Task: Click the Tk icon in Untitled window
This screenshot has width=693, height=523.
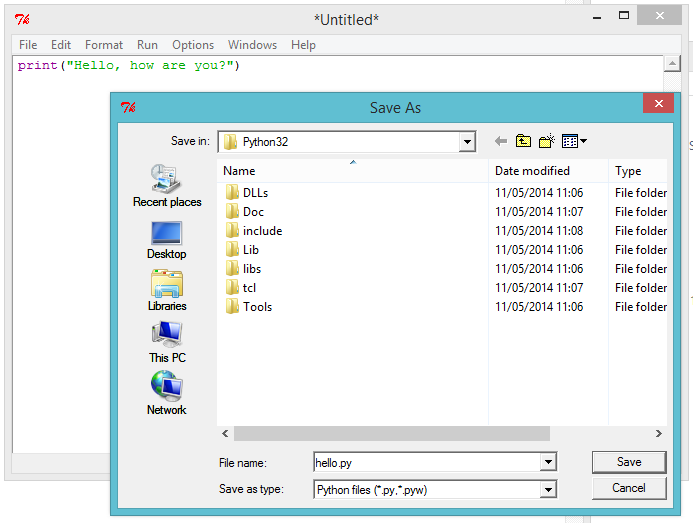Action: [22, 19]
